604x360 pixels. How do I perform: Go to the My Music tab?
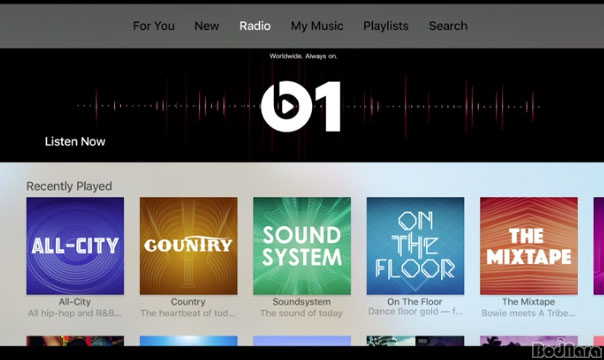click(317, 26)
